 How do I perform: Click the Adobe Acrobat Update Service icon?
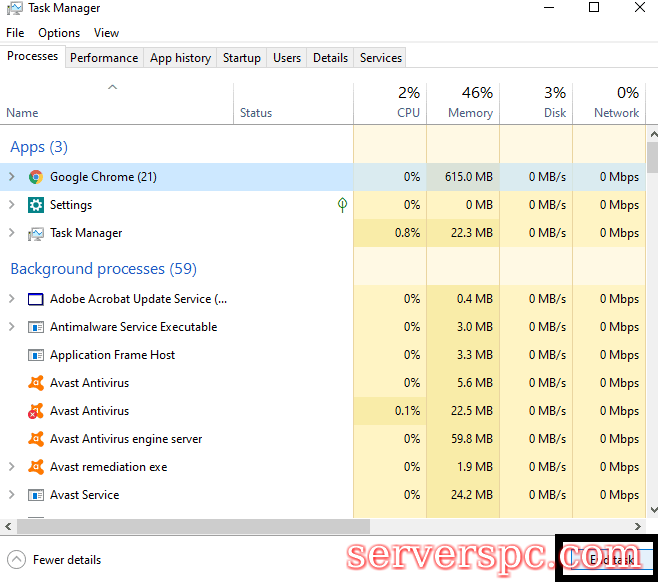tap(36, 299)
